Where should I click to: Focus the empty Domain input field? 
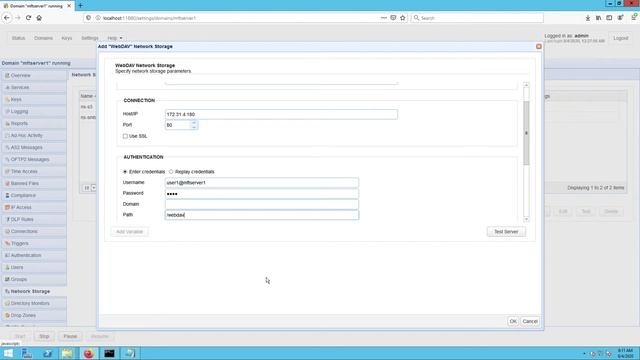coord(262,204)
